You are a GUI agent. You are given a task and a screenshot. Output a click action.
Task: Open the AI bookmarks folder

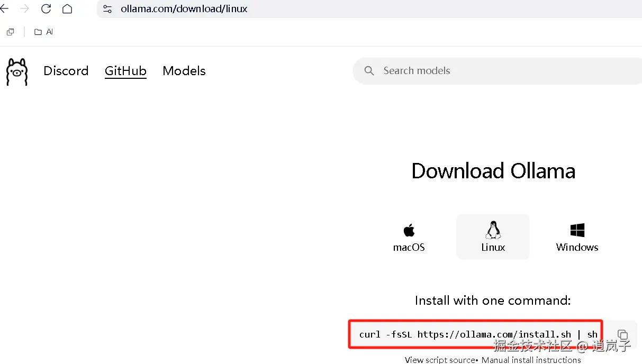click(x=43, y=32)
